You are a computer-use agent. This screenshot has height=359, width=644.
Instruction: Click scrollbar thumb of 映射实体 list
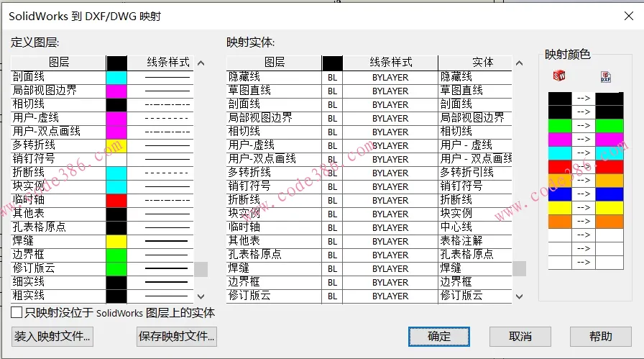519,268
